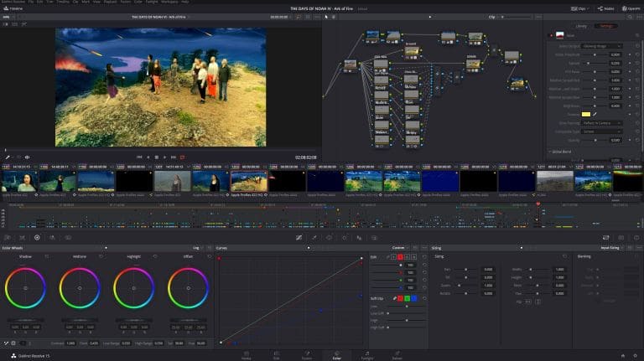Open the Magic Mask/Blur palette icon

[359, 238]
